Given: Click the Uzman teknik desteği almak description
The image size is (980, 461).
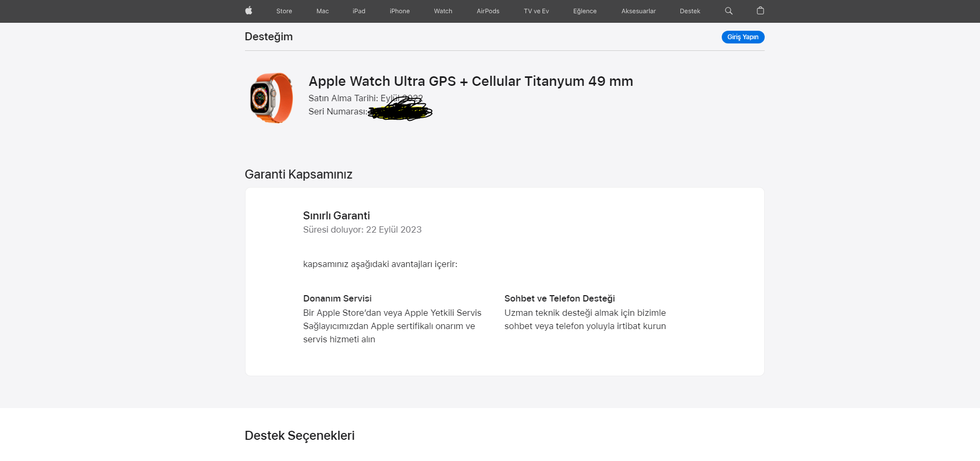Looking at the screenshot, I should 585,320.
